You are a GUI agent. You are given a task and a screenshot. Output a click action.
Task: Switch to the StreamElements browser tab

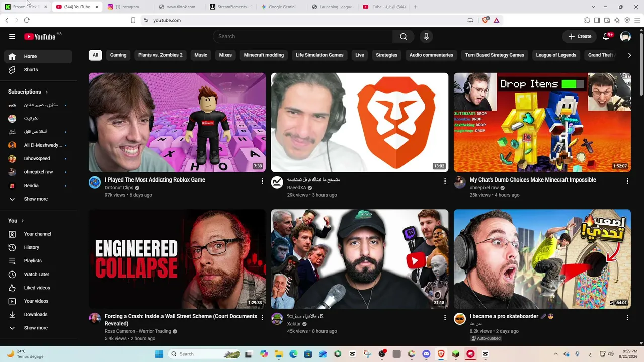[230, 7]
